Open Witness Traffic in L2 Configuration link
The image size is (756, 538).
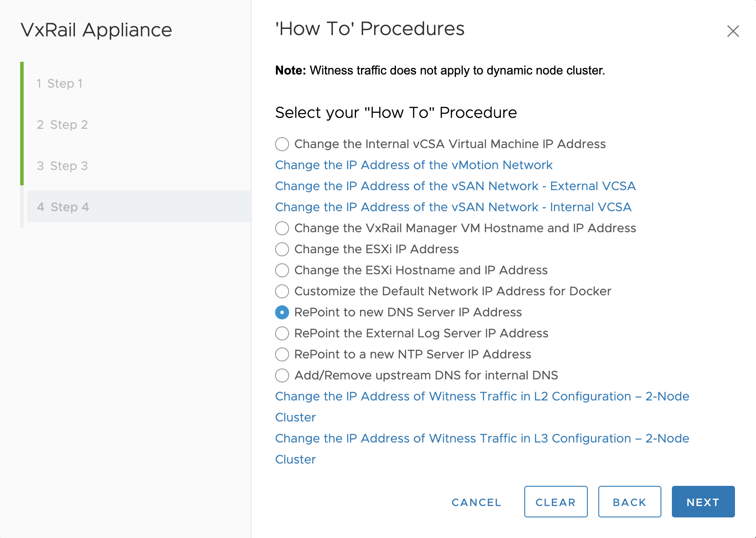pos(482,396)
